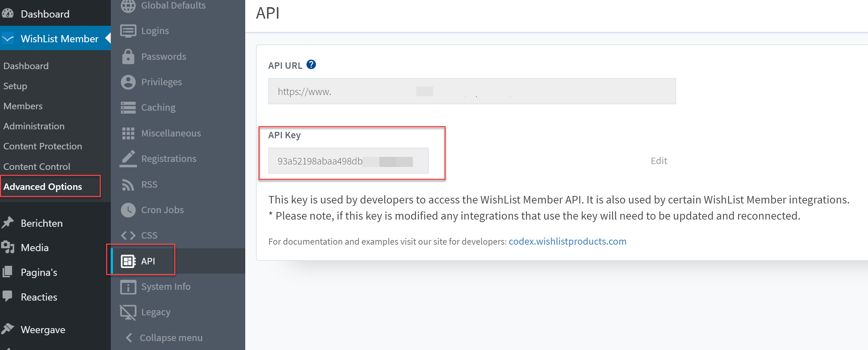This screenshot has width=868, height=350.
Task: Click the Berichten pushpin icon
Action: (8, 223)
